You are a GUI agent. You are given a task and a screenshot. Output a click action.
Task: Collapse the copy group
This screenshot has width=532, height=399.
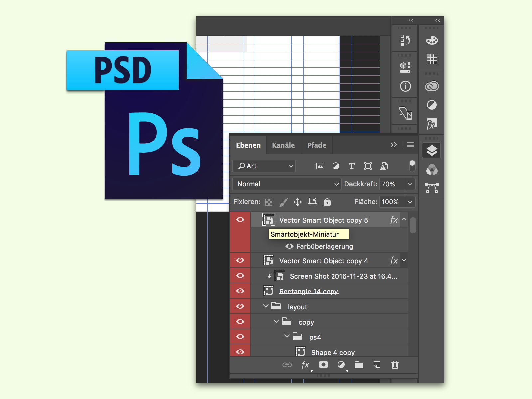[x=276, y=321]
